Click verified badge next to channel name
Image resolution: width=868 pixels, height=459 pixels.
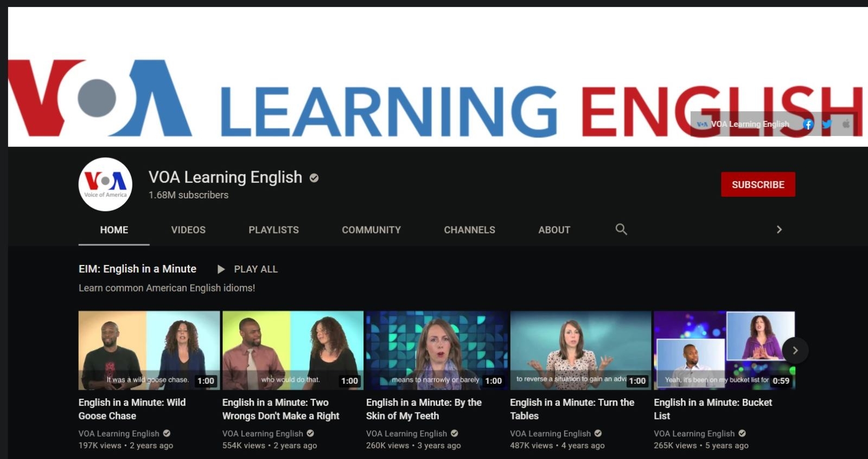coord(314,178)
